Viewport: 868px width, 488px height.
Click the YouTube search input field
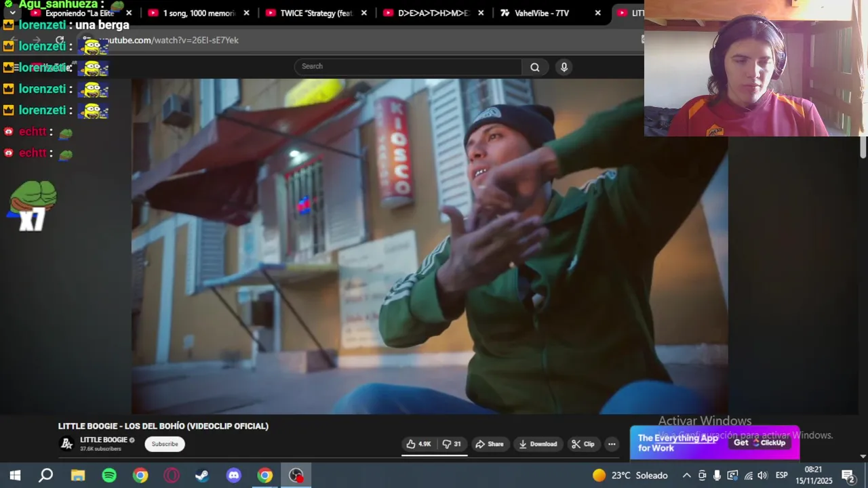pos(408,66)
